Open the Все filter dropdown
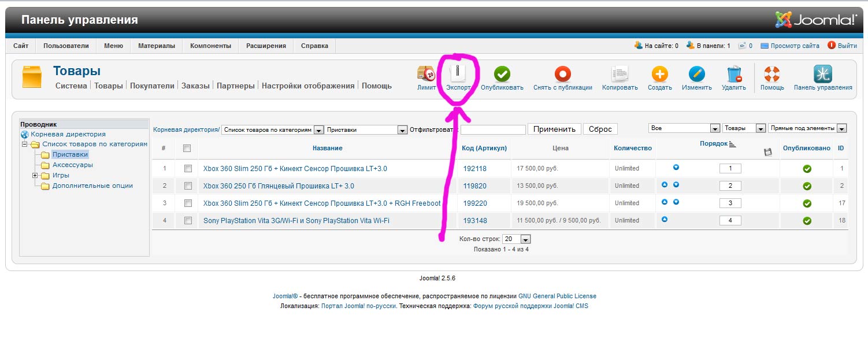Viewport: 868px width, 352px height. click(x=684, y=128)
